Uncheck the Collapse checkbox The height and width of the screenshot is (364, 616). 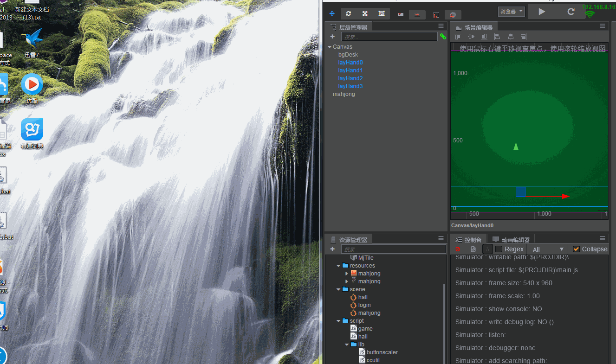click(576, 249)
